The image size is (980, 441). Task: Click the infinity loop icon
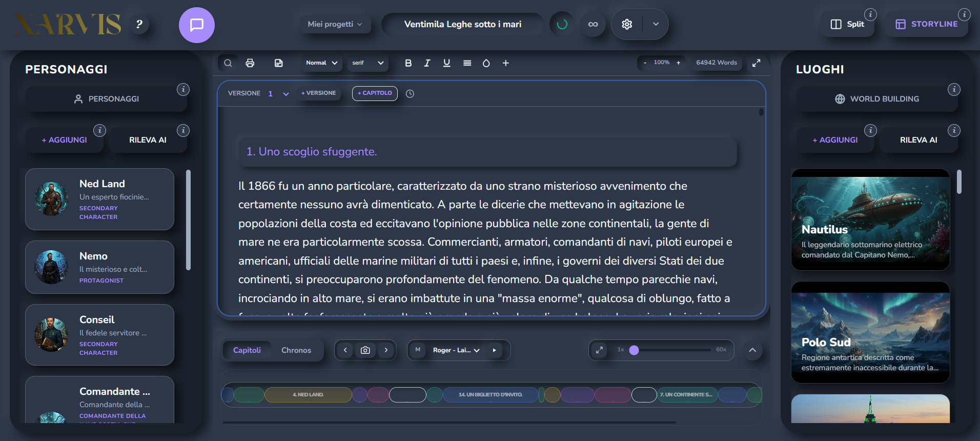593,24
